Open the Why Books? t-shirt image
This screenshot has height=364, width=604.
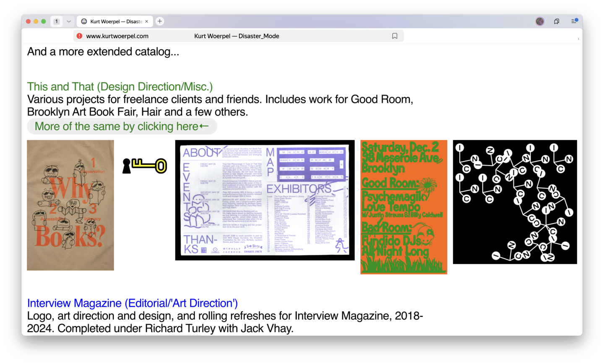click(x=70, y=205)
